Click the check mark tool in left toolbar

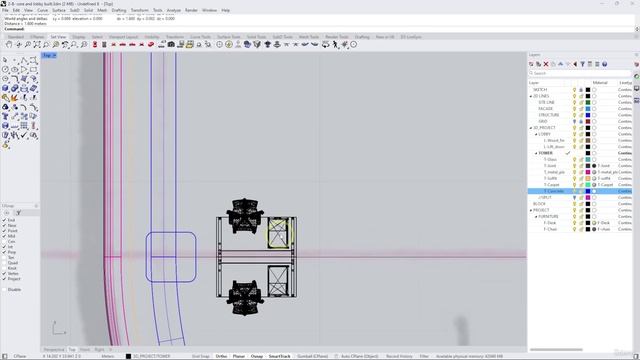tap(24, 135)
